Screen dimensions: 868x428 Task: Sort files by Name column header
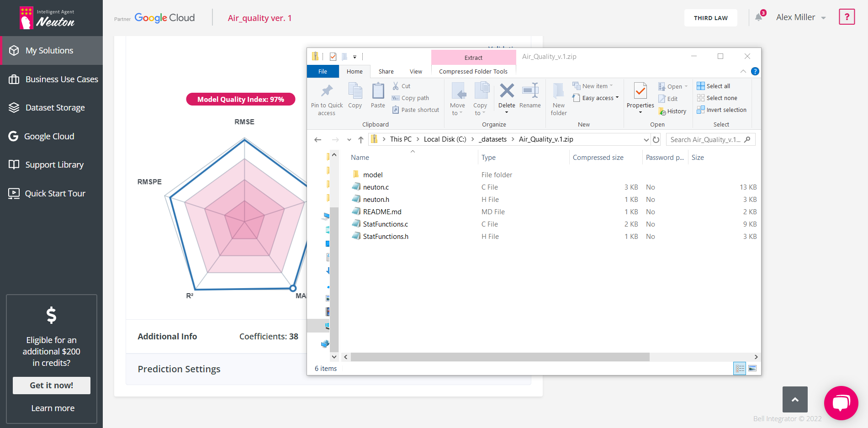click(360, 158)
